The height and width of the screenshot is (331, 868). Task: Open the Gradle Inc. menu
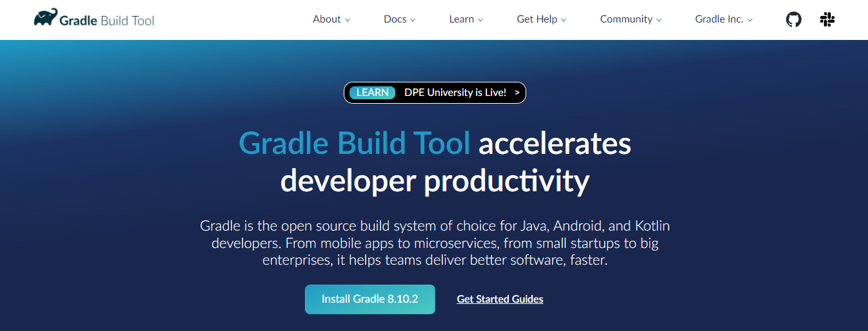(x=724, y=19)
